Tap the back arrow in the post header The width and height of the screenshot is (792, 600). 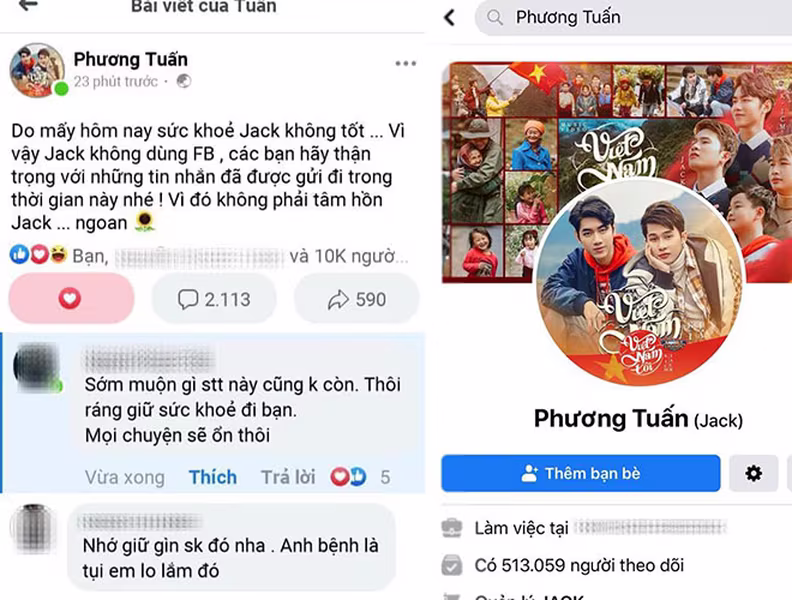(x=28, y=5)
